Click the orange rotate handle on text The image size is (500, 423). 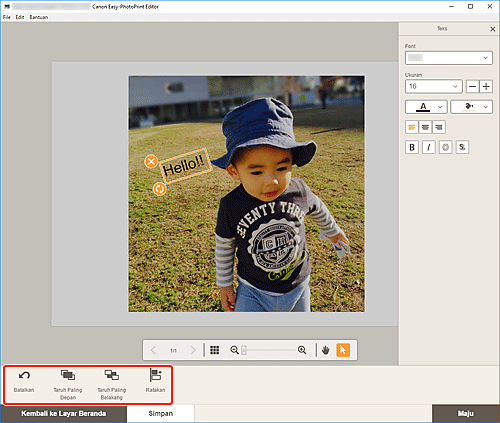(159, 189)
